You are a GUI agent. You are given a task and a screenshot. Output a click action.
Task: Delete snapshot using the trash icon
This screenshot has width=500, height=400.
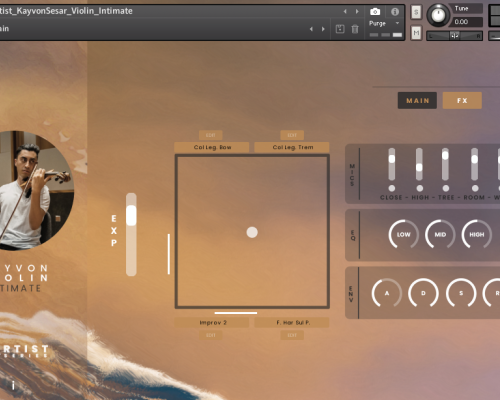click(x=355, y=29)
